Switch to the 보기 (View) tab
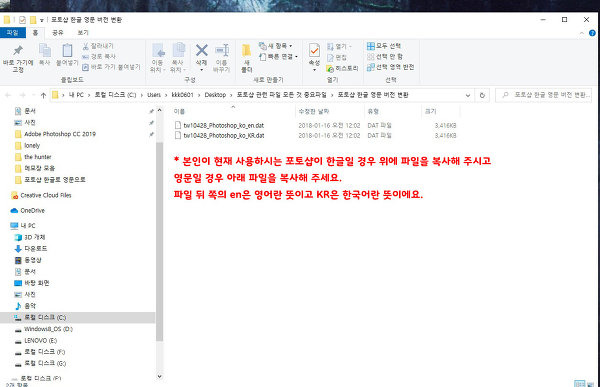Viewport: 600px width, 387px height. coord(83,33)
